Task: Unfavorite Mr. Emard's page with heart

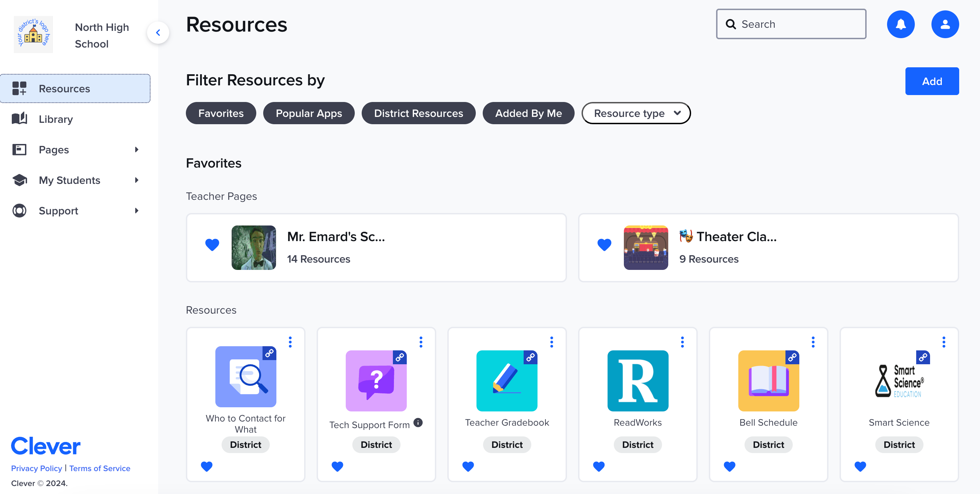Action: coord(212,244)
